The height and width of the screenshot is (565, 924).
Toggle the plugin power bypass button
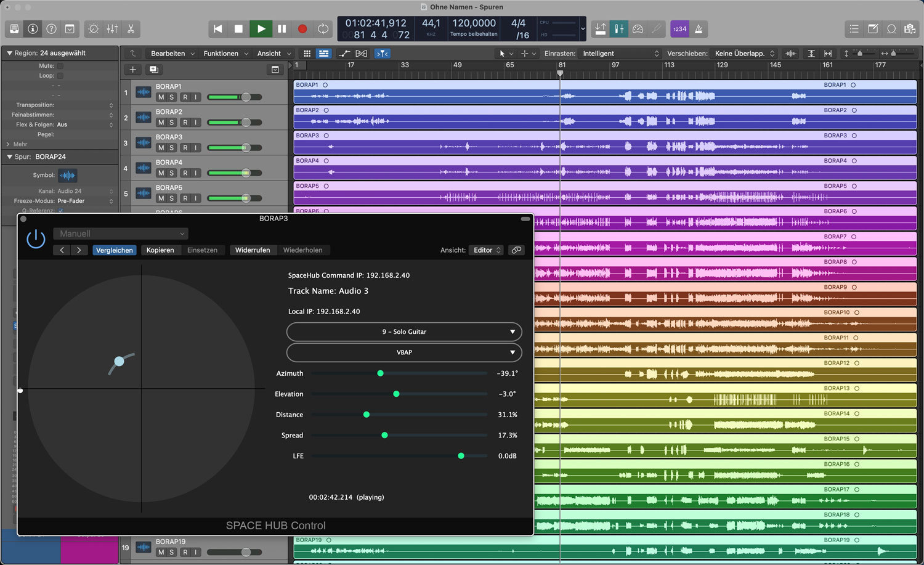click(36, 239)
